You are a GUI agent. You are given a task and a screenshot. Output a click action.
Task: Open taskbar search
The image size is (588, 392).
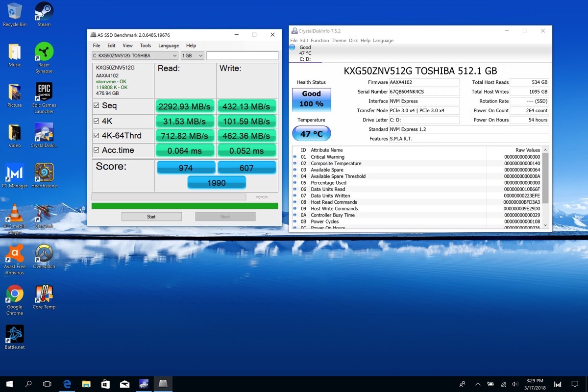[28, 384]
